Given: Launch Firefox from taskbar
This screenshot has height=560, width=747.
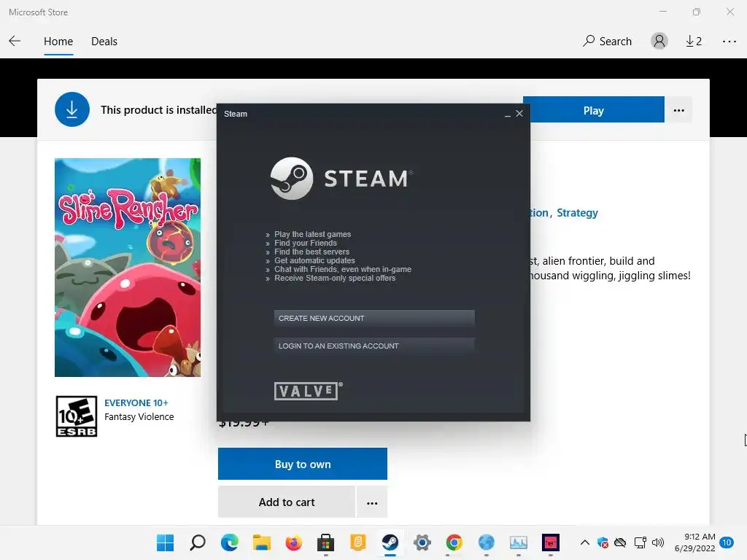Looking at the screenshot, I should click(293, 542).
